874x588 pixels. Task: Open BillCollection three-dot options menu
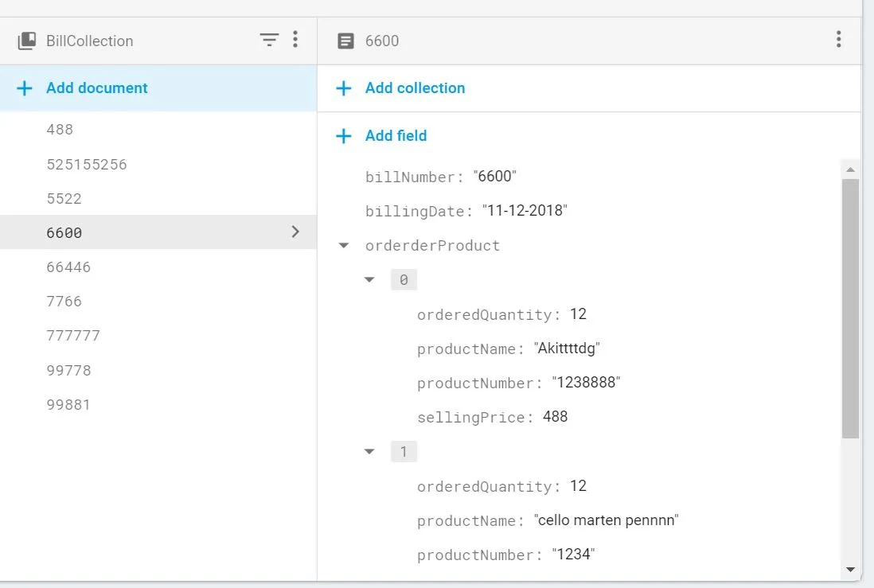pos(295,40)
